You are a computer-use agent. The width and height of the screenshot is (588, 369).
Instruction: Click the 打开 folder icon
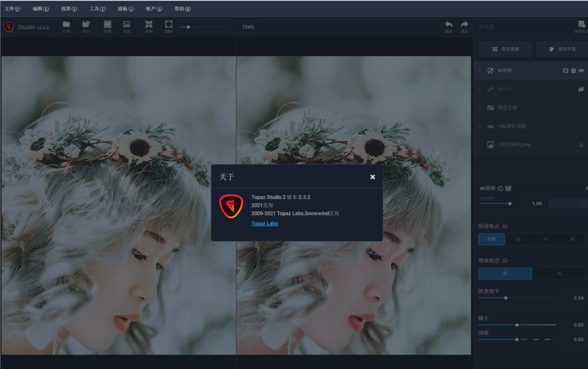coord(66,24)
